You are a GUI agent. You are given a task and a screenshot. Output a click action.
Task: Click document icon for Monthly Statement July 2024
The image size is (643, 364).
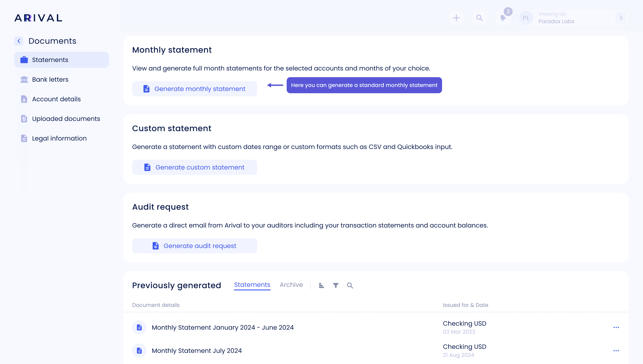[139, 350]
